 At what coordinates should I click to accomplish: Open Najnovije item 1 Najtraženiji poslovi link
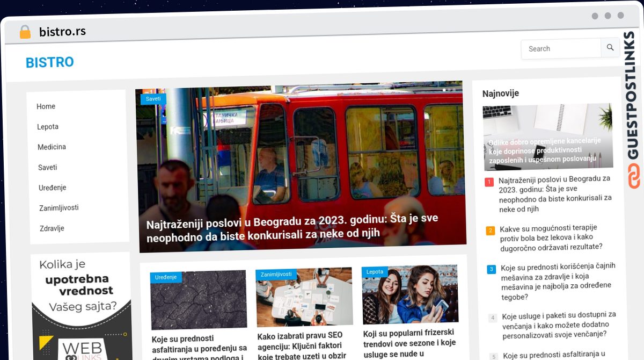pyautogui.click(x=555, y=194)
